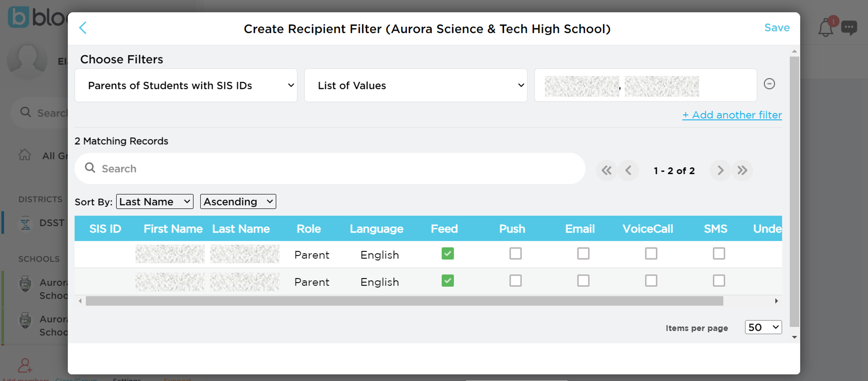The height and width of the screenshot is (381, 868).
Task: Check SMS for the first Parent row
Action: pos(719,254)
